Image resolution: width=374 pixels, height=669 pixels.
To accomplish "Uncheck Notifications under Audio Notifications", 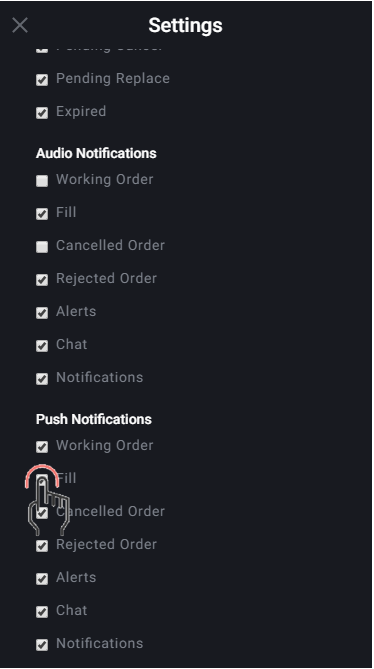I will 42,378.
